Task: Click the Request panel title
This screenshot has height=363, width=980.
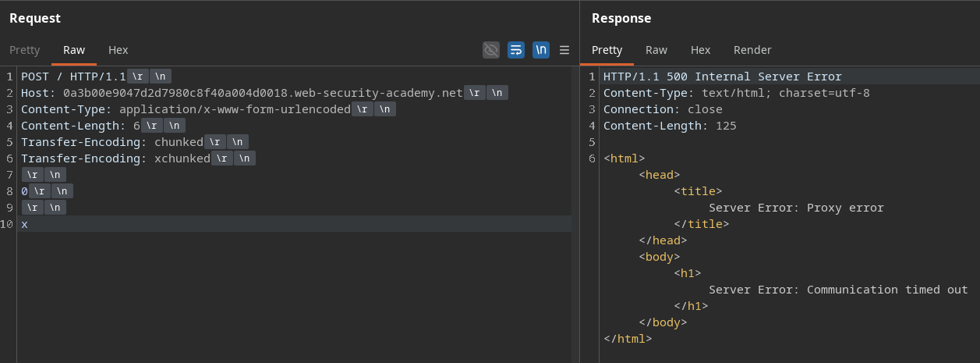Action: coord(35,18)
